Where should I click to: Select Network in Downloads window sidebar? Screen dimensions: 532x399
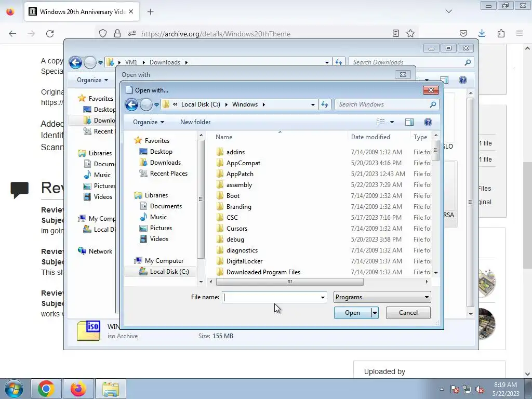[100, 251]
